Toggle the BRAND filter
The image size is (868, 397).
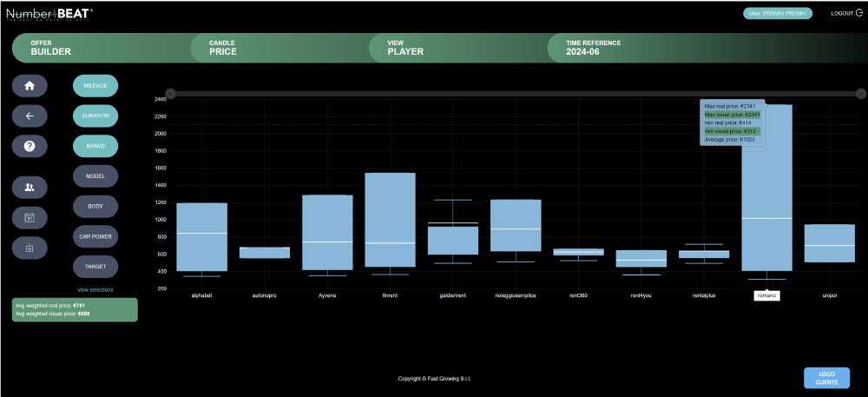tap(95, 146)
